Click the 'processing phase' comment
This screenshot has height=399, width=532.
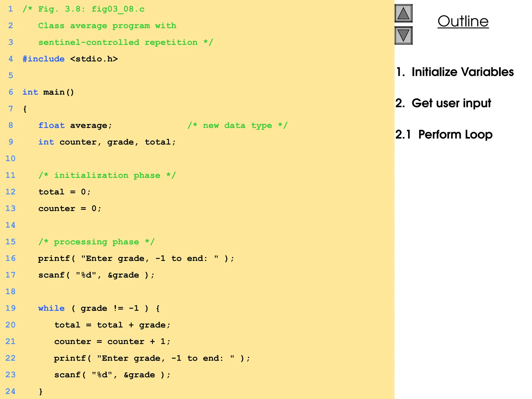(x=97, y=242)
